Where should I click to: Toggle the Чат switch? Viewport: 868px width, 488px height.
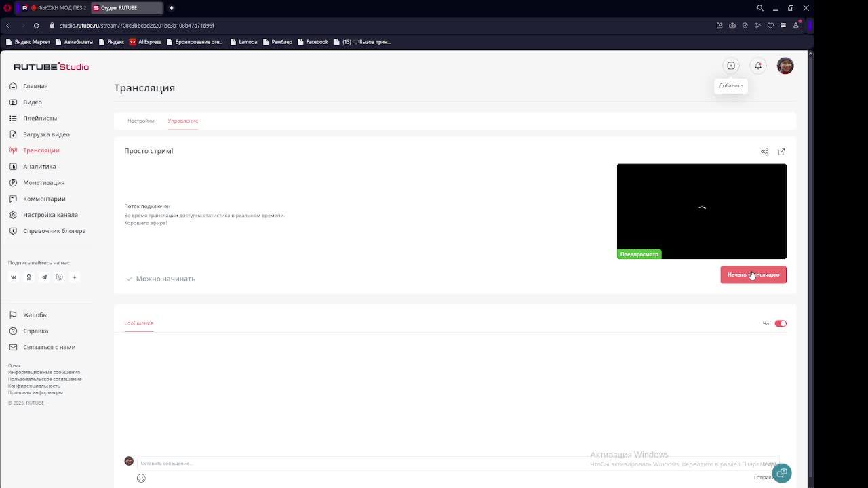781,323
